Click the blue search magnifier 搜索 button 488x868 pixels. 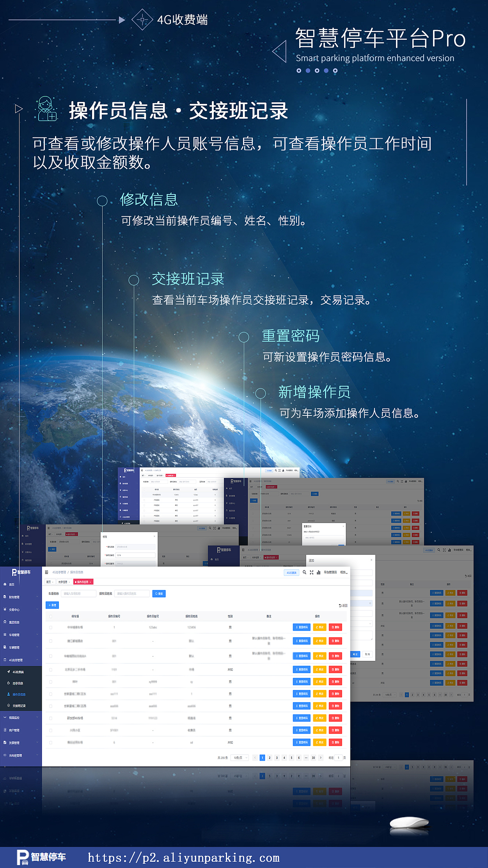pos(159,594)
